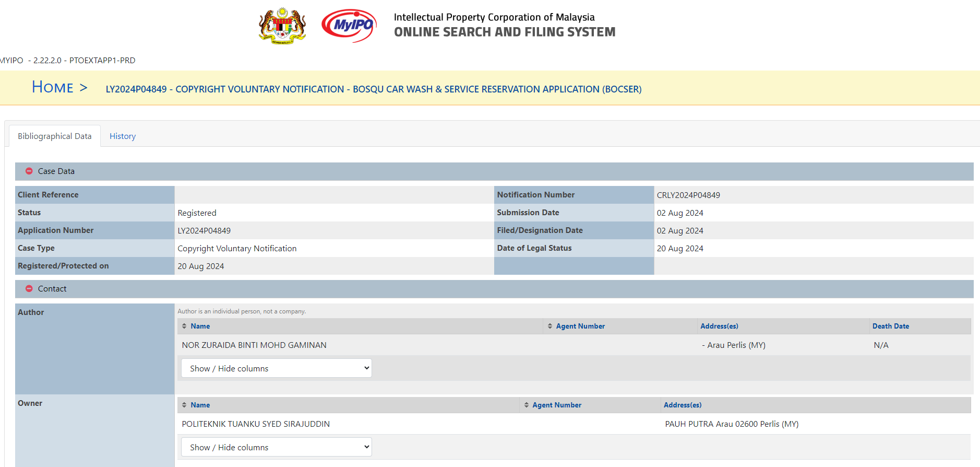
Task: Click the Malaysia coat of arms logo
Action: (x=282, y=26)
